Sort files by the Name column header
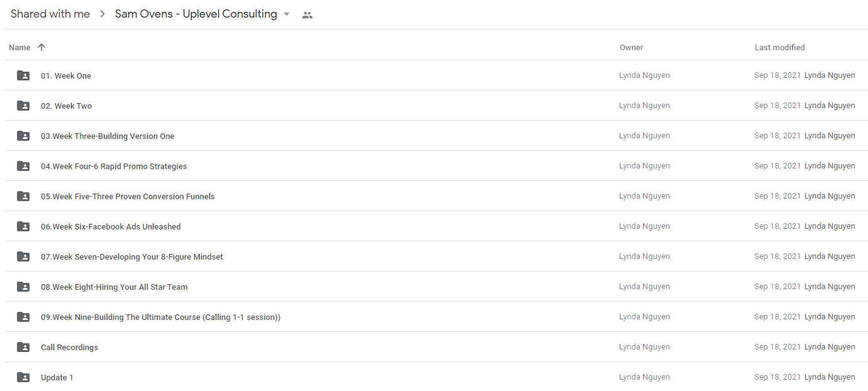This screenshot has width=868, height=391. (x=20, y=47)
